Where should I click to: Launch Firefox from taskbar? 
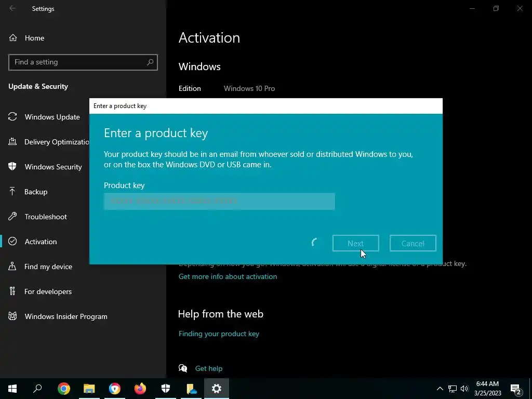[140, 389]
